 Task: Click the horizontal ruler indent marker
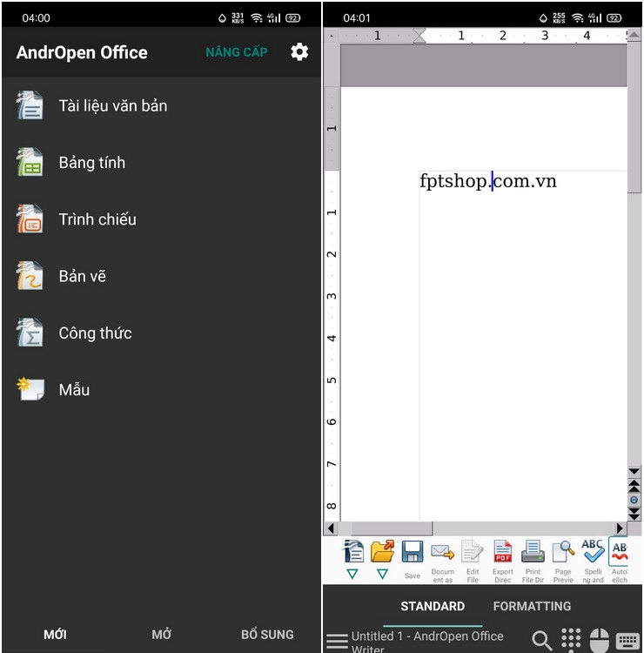pos(419,36)
